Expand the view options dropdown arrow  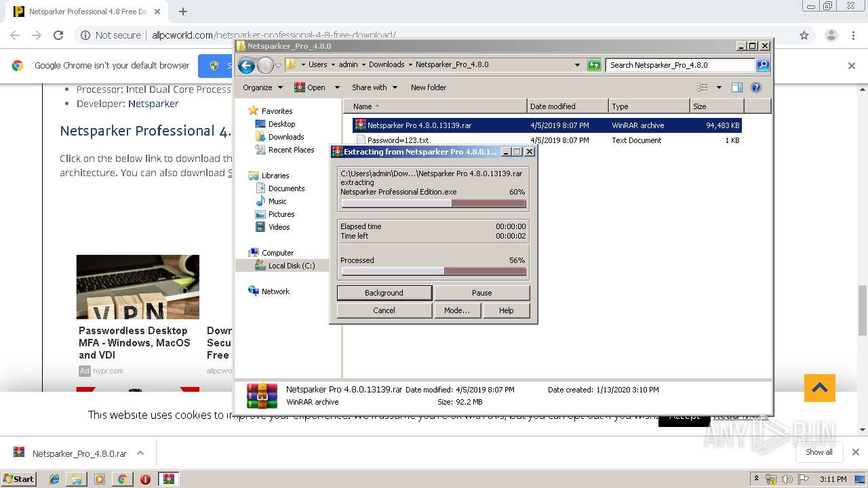point(719,87)
